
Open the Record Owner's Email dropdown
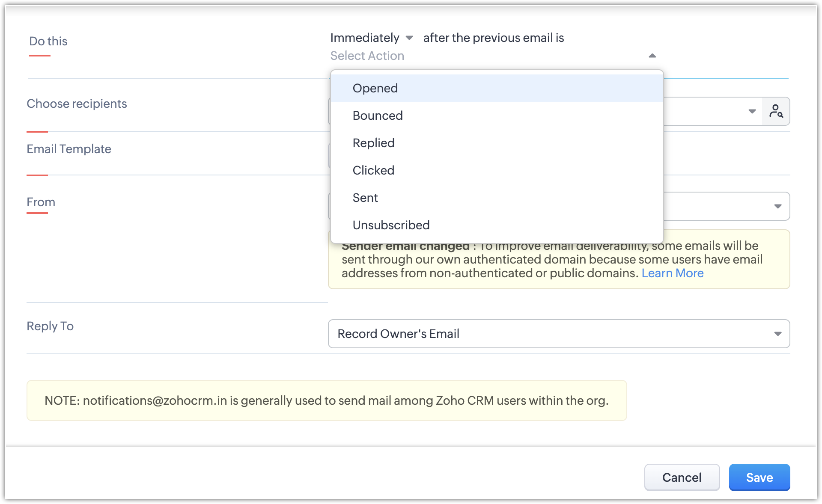pyautogui.click(x=559, y=334)
